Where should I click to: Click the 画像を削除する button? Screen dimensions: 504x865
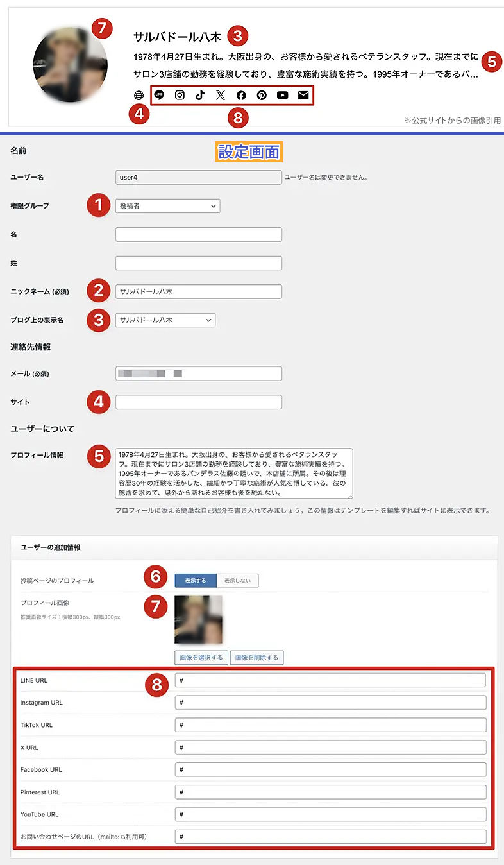(x=256, y=658)
